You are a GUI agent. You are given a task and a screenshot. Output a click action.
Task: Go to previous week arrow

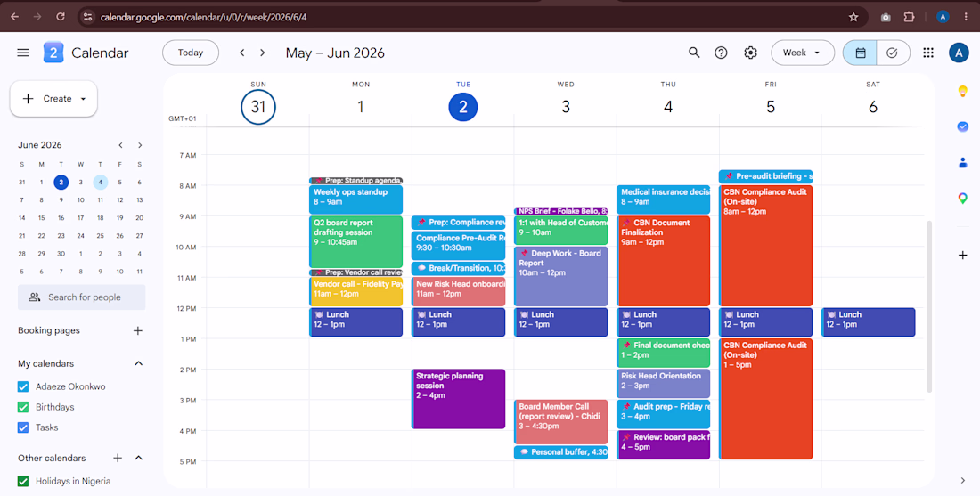click(x=242, y=53)
